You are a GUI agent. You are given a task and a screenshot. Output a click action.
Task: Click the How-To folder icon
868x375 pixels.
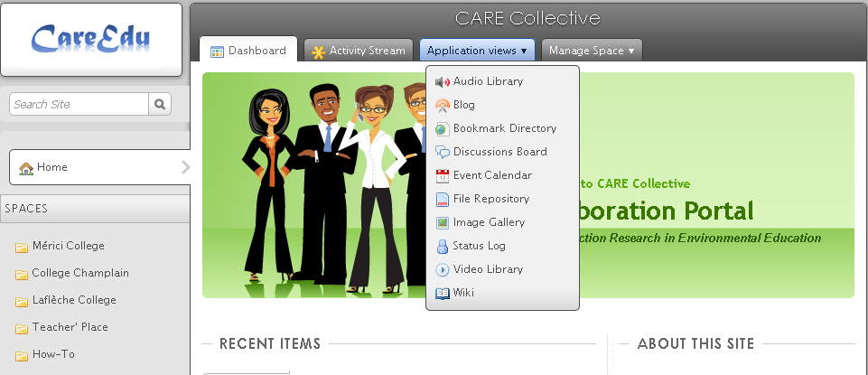22,356
